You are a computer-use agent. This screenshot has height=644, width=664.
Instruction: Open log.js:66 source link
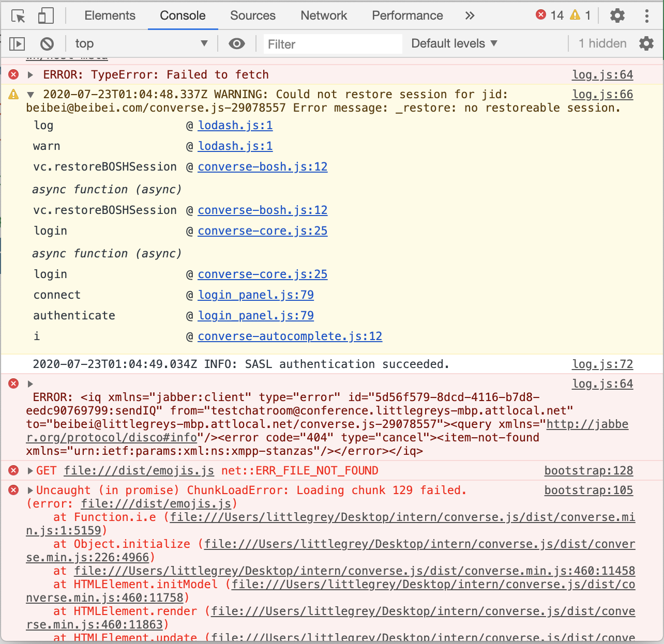point(602,95)
